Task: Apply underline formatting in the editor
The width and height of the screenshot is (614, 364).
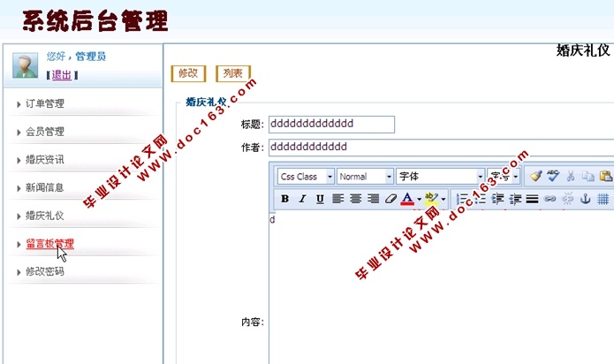Action: tap(320, 199)
